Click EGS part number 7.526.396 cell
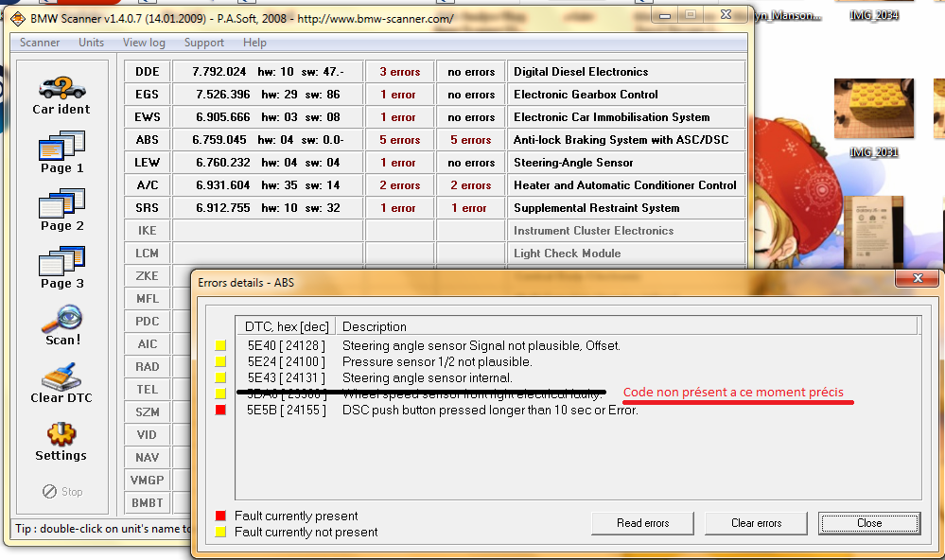This screenshot has width=945, height=560. point(268,95)
